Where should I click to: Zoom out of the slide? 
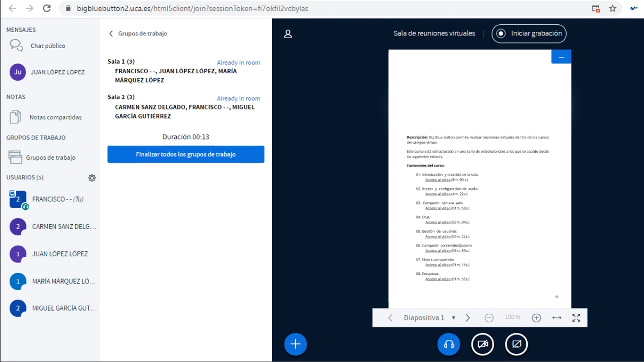click(x=489, y=318)
